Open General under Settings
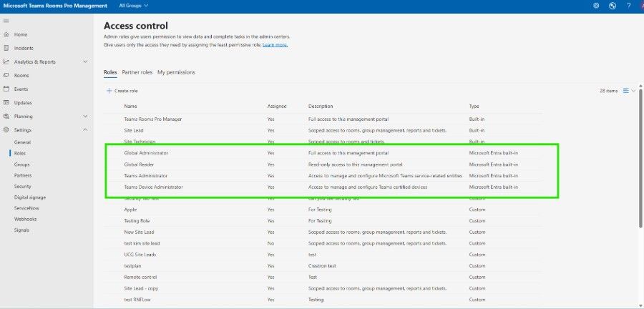This screenshot has width=644, height=309. (22, 142)
